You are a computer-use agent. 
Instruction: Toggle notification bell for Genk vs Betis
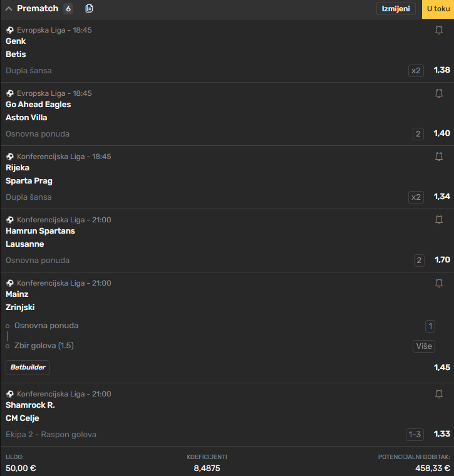pyautogui.click(x=439, y=30)
